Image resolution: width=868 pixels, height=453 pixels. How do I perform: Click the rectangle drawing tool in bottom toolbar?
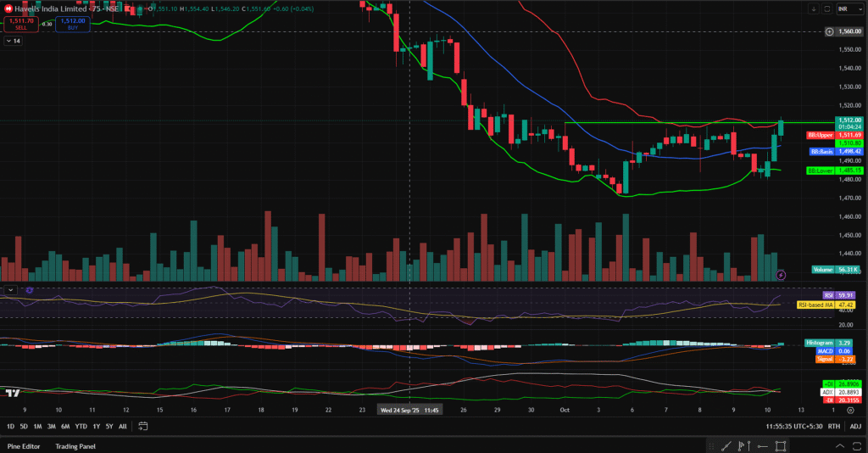781,446
